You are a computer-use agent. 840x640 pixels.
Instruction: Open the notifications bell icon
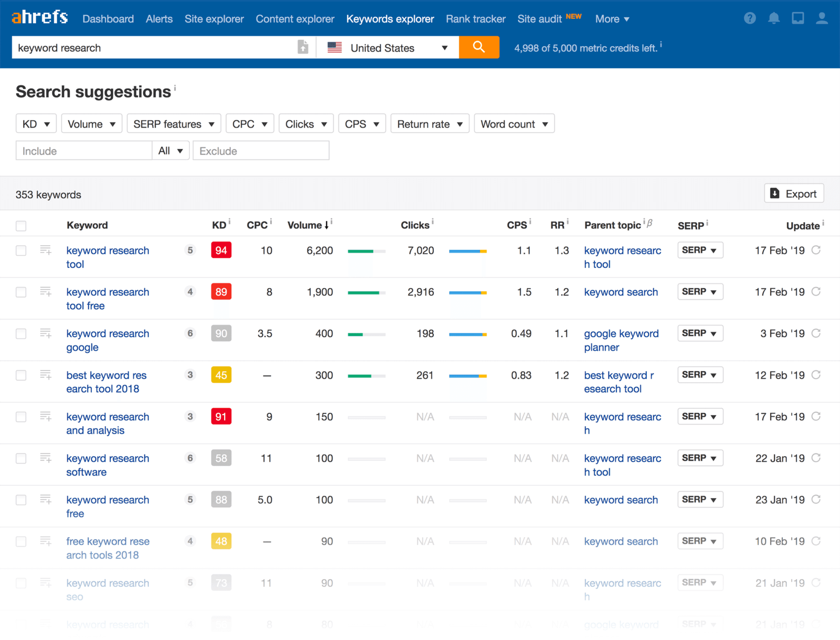coord(774,18)
